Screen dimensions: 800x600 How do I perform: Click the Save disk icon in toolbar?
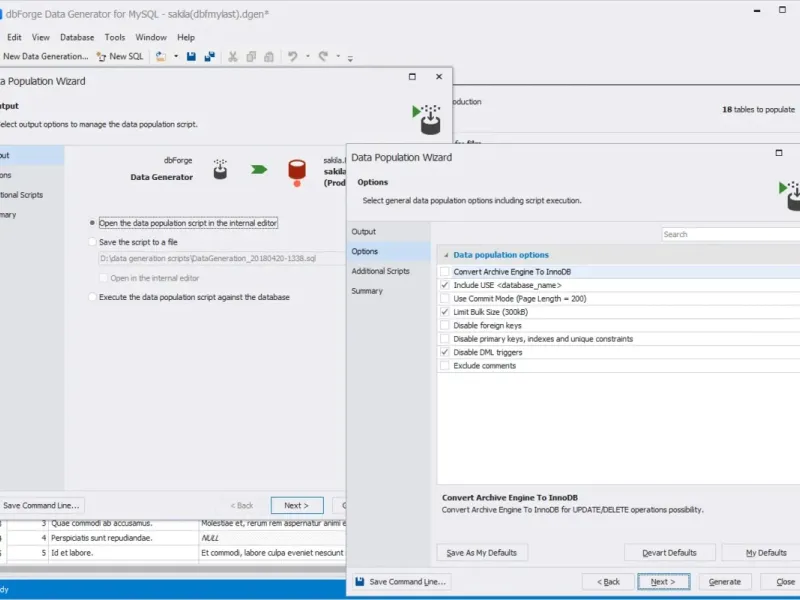191,57
